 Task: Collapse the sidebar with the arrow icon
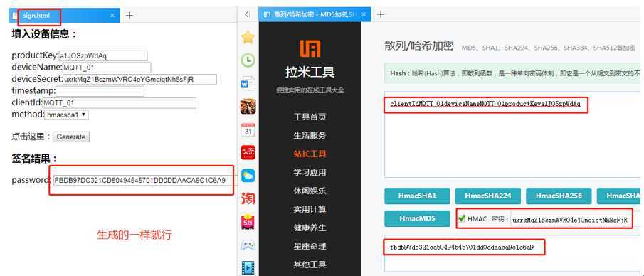(x=247, y=14)
